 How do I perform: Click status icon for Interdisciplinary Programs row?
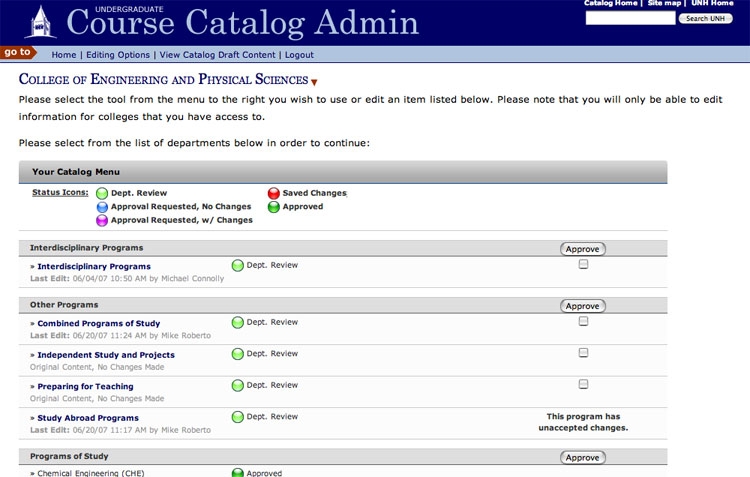point(238,266)
